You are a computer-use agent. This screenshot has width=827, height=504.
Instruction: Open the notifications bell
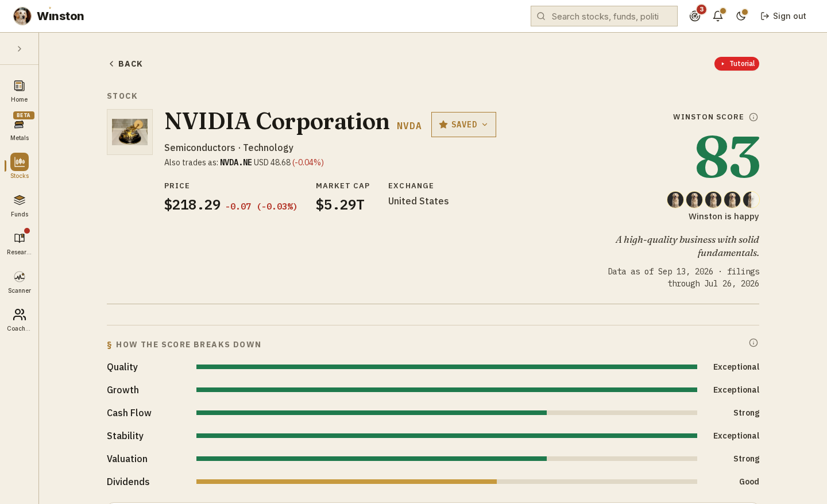pos(718,16)
